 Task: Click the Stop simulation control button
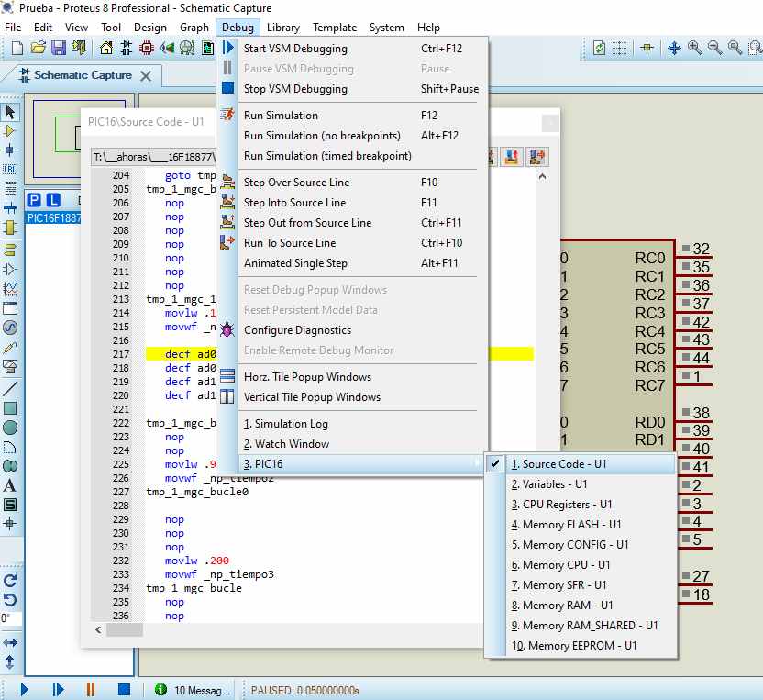coord(124,690)
